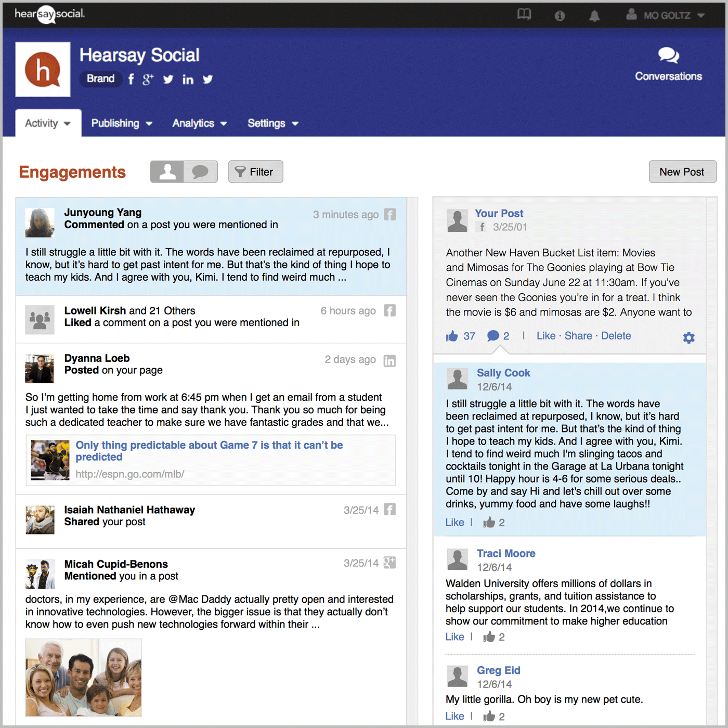Click thumbs-up count on Sally Cook's comment
The image size is (728, 728).
494,522
